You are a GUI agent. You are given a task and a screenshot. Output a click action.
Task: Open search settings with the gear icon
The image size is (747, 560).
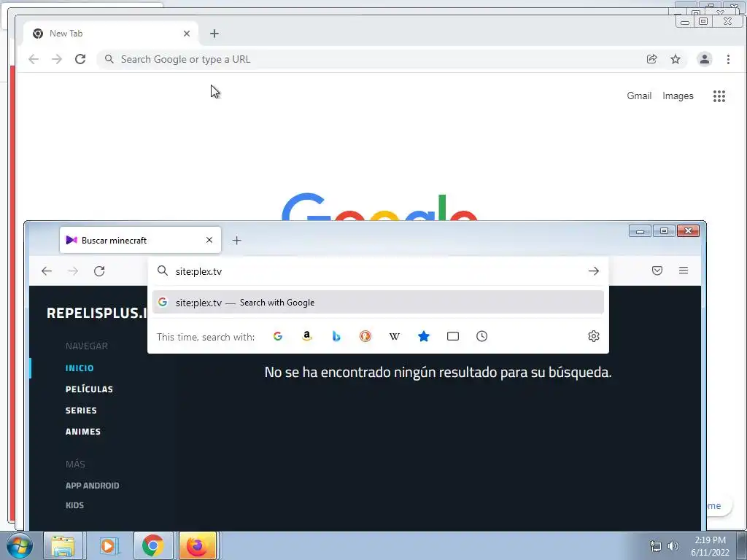coord(593,336)
